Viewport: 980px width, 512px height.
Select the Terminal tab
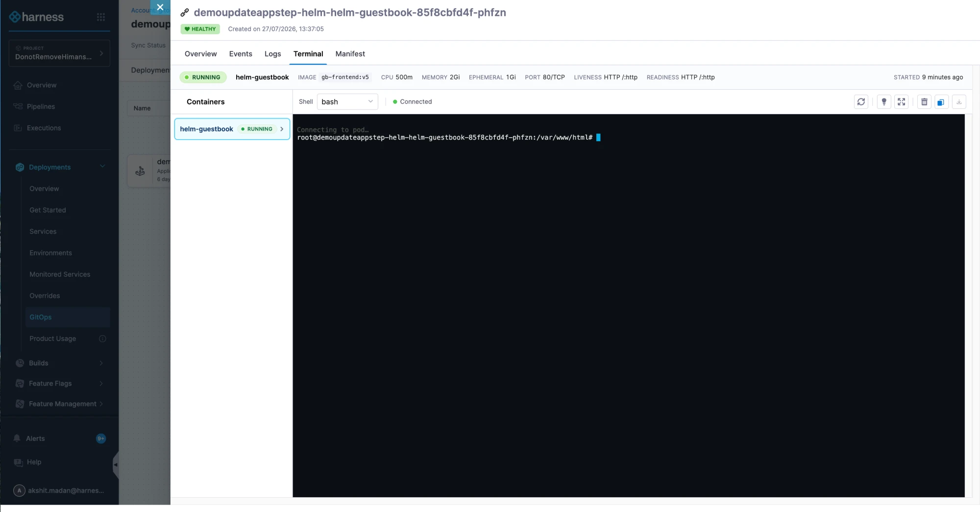[x=308, y=54]
